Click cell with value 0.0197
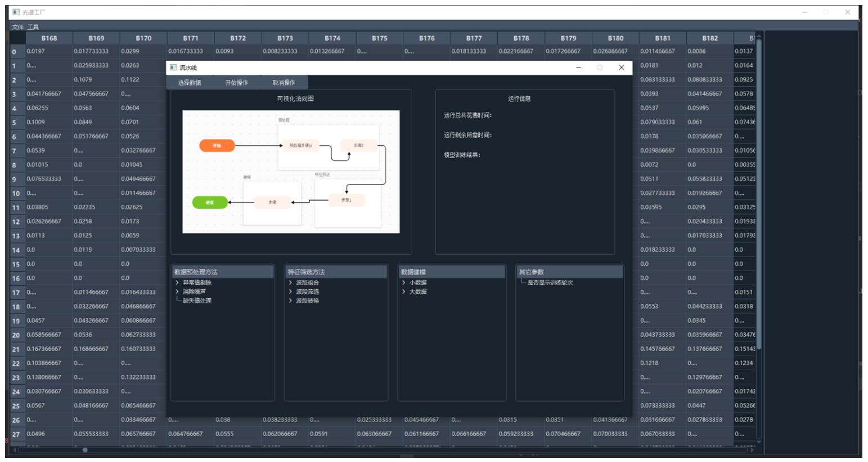Screen dimensions: 868x462 (49, 51)
